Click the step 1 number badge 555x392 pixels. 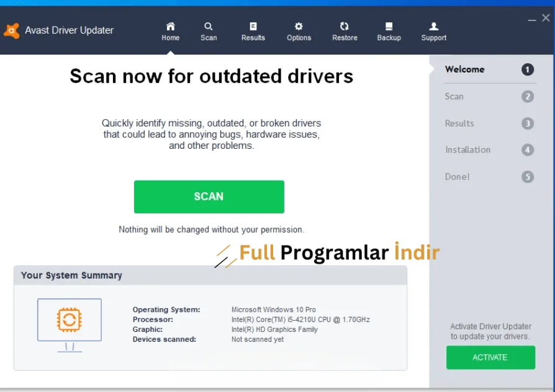point(528,69)
